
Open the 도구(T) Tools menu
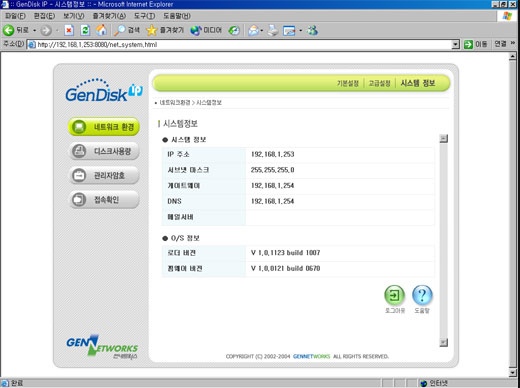pos(144,16)
